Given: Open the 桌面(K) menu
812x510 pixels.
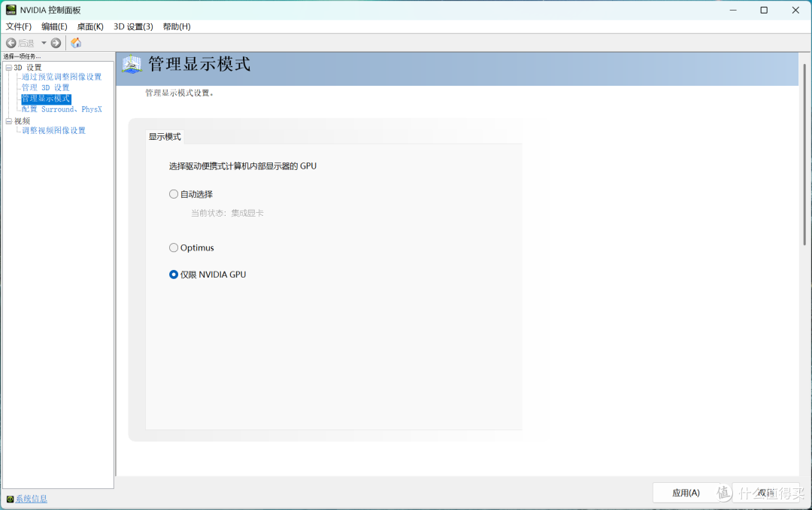Looking at the screenshot, I should tap(90, 26).
